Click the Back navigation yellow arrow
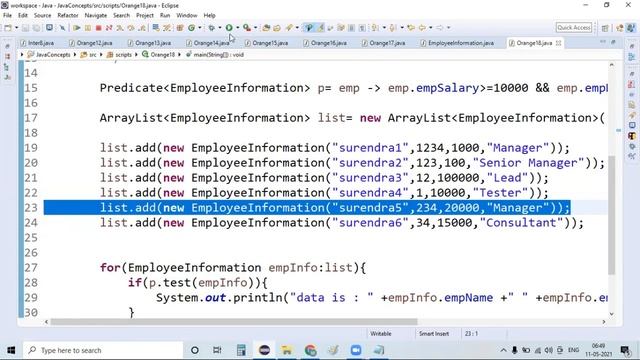 pos(422,28)
